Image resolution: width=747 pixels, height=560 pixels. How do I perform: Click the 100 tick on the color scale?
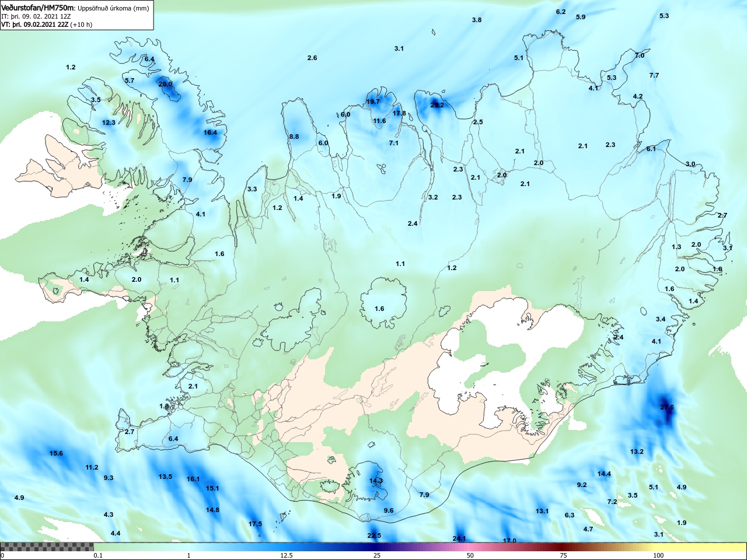coord(658,555)
